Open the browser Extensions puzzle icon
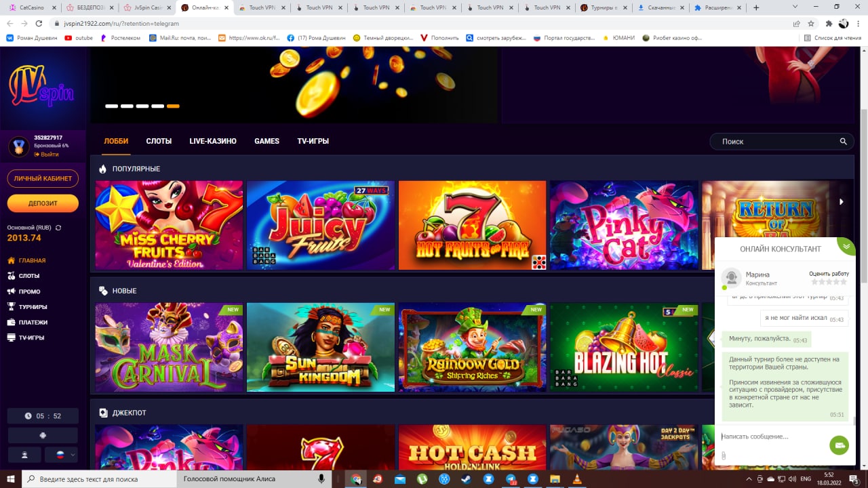 [829, 23]
